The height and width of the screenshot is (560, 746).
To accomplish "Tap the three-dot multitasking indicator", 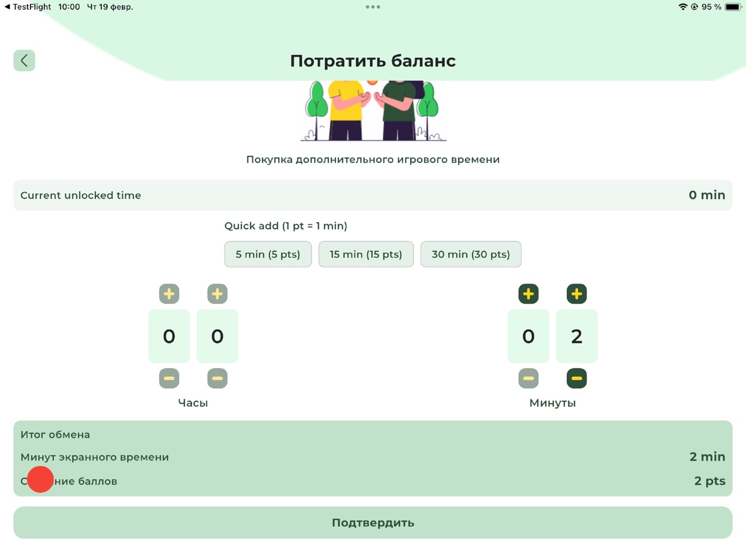I will 373,7.
